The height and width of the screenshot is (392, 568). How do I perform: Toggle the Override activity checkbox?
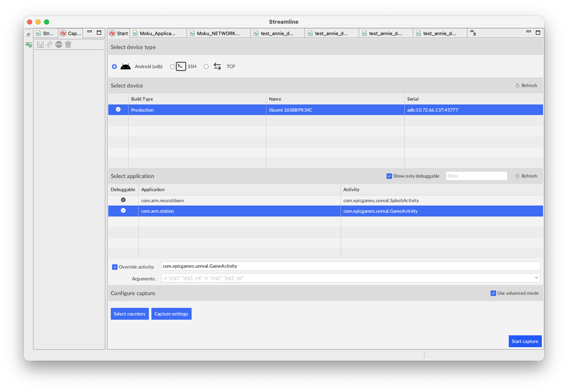coord(115,267)
